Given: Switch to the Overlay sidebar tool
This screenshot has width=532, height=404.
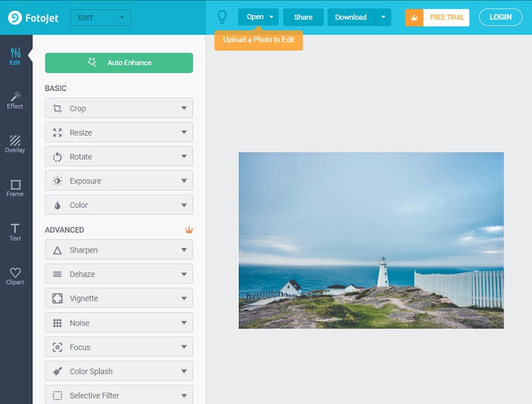Looking at the screenshot, I should (15, 144).
